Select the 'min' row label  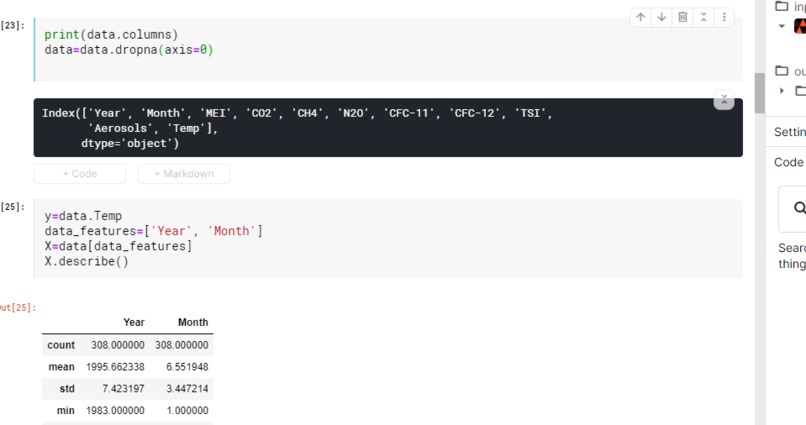[65, 411]
